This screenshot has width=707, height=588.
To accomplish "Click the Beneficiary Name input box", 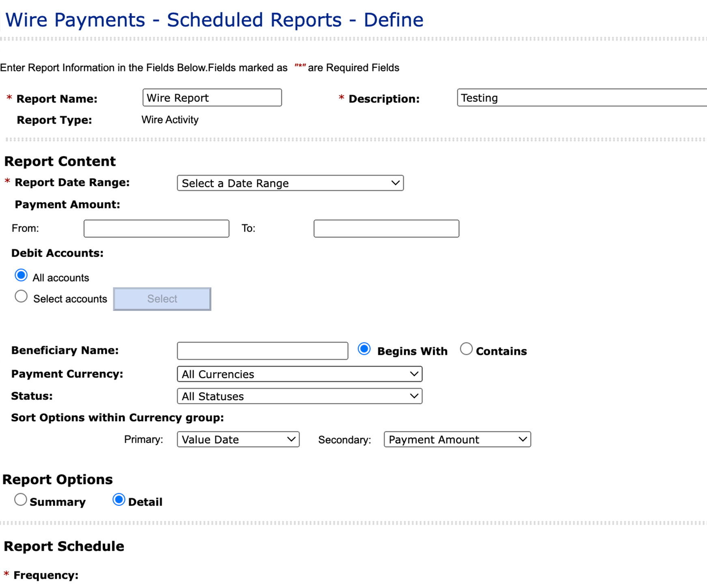I will tap(262, 351).
